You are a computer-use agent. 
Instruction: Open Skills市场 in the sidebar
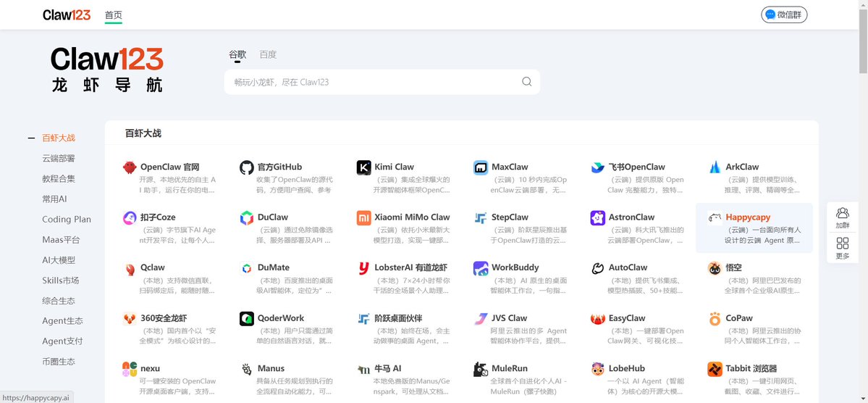click(x=60, y=281)
